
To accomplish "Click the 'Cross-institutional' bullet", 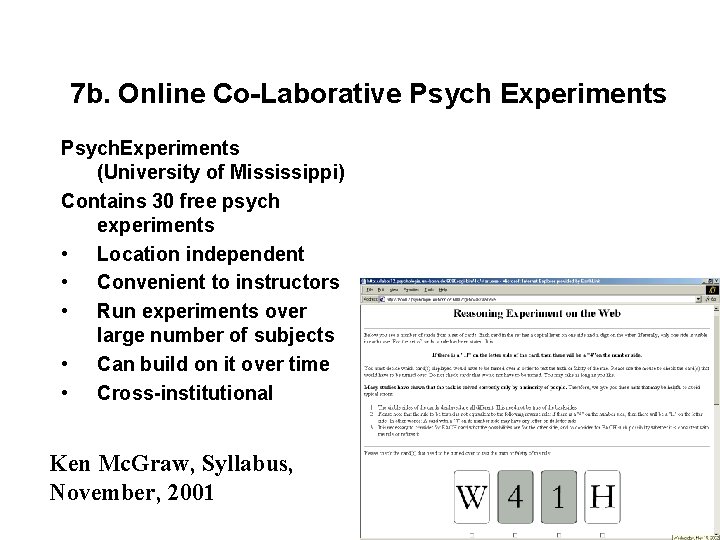I will (x=185, y=393).
